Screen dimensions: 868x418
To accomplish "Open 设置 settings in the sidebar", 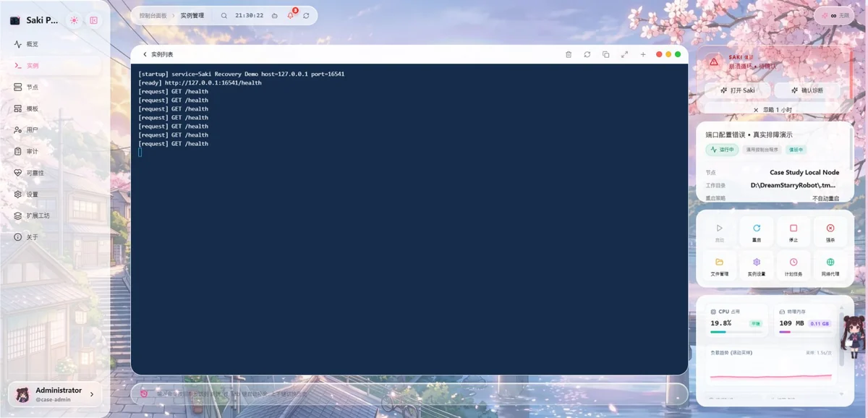I will [x=55, y=195].
